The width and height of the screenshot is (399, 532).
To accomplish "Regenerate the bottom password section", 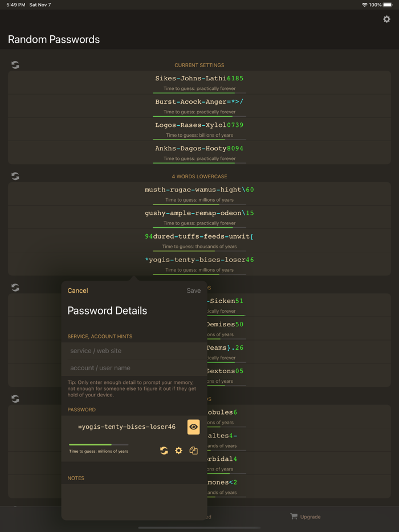I will point(15,399).
